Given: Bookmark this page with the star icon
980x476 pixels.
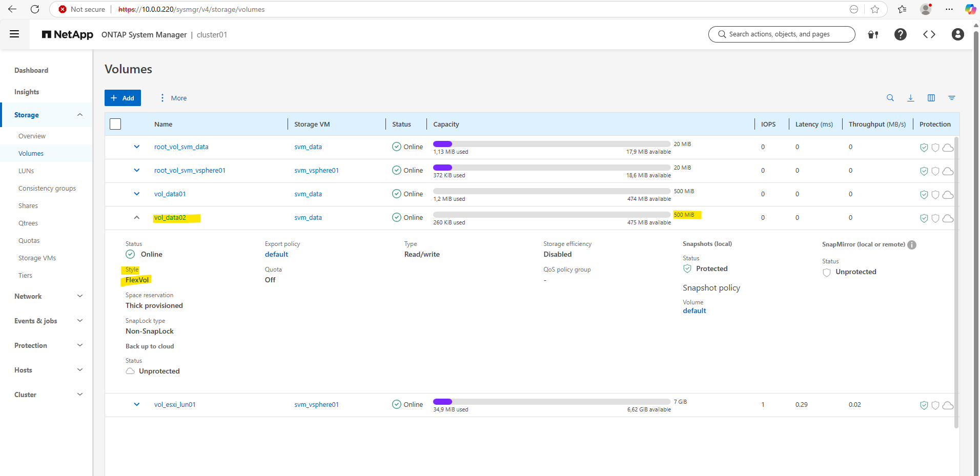Looking at the screenshot, I should click(875, 9).
